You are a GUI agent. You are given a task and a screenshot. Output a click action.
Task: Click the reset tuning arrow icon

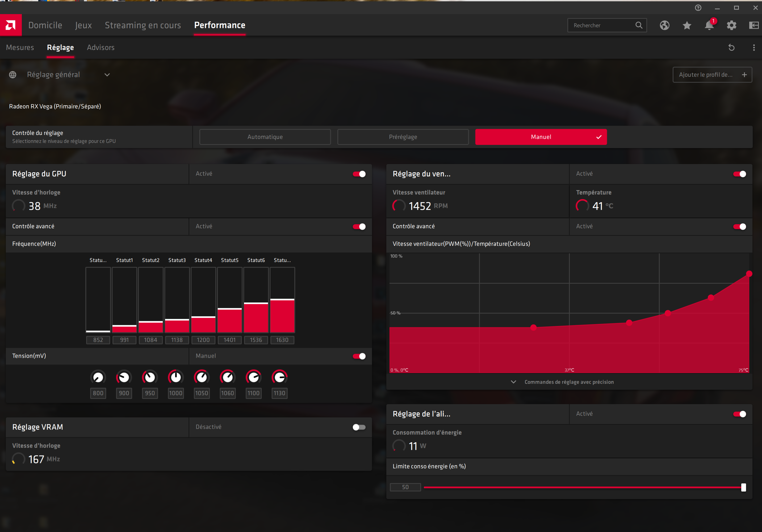click(x=731, y=48)
